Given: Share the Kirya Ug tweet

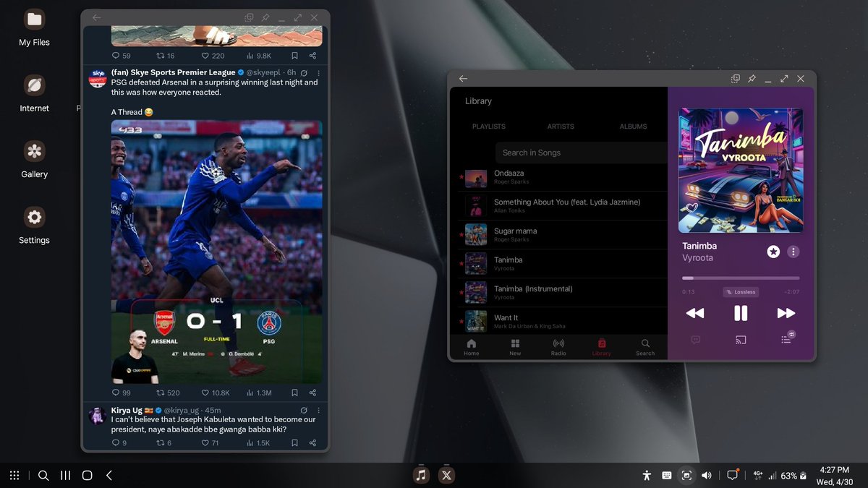Looking at the screenshot, I should [312, 443].
